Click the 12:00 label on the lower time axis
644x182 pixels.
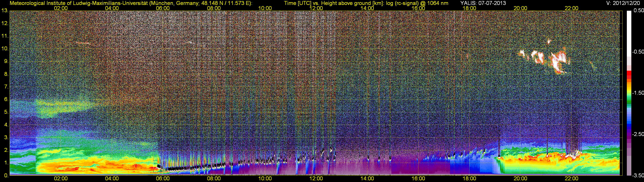(x=316, y=179)
